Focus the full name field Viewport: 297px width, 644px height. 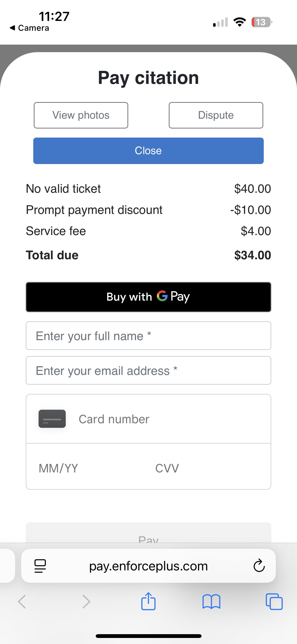click(148, 336)
